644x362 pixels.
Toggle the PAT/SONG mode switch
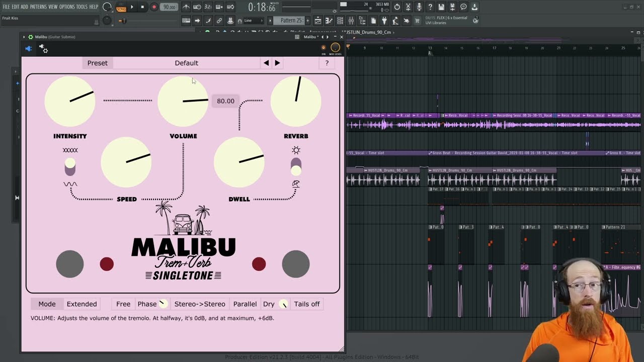click(121, 7)
